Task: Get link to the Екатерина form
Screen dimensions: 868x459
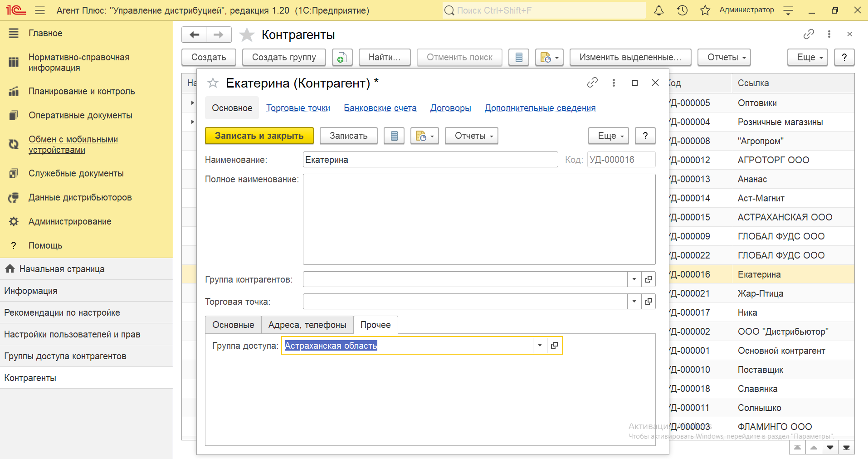Action: (592, 83)
